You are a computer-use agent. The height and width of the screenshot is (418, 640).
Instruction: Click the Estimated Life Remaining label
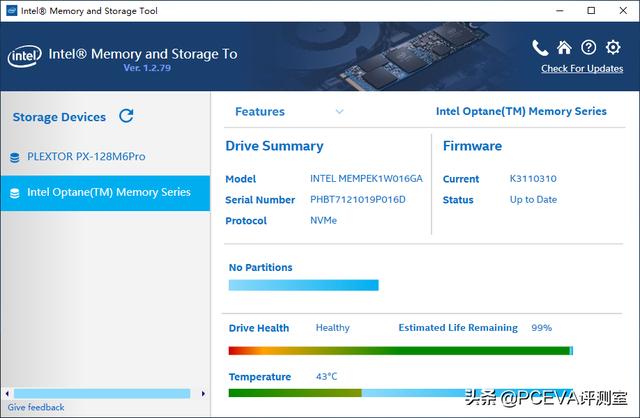pos(458,328)
